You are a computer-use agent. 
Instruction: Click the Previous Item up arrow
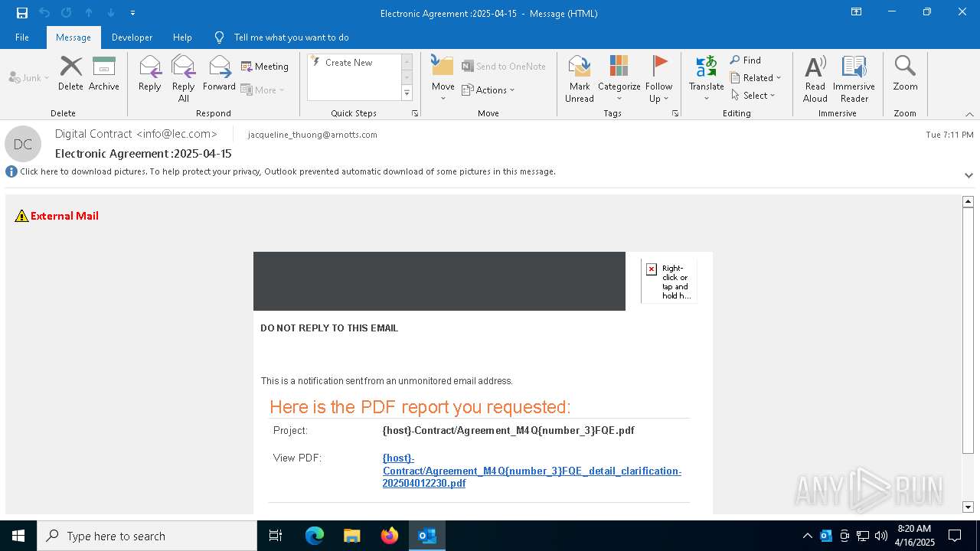pos(89,13)
